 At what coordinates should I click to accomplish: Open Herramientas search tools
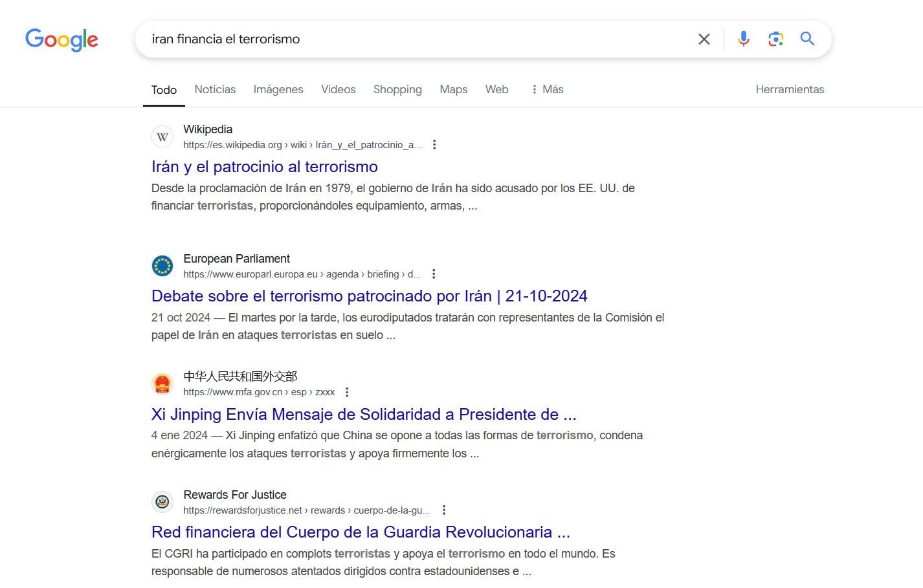[790, 89]
